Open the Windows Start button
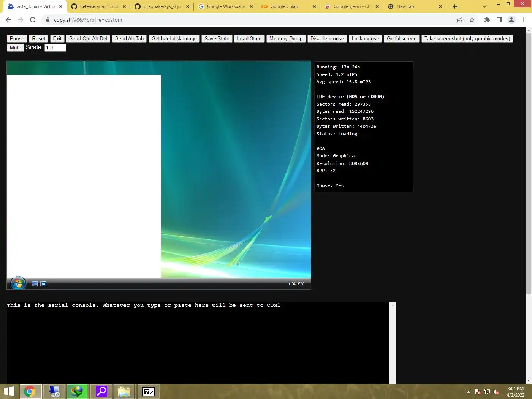Image resolution: width=532 pixels, height=399 pixels. point(9,391)
